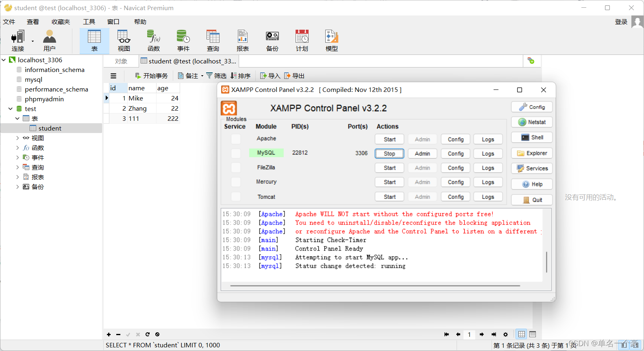644x351 pixels.
Task: Open the 视图 views toolbar icon
Action: click(124, 41)
